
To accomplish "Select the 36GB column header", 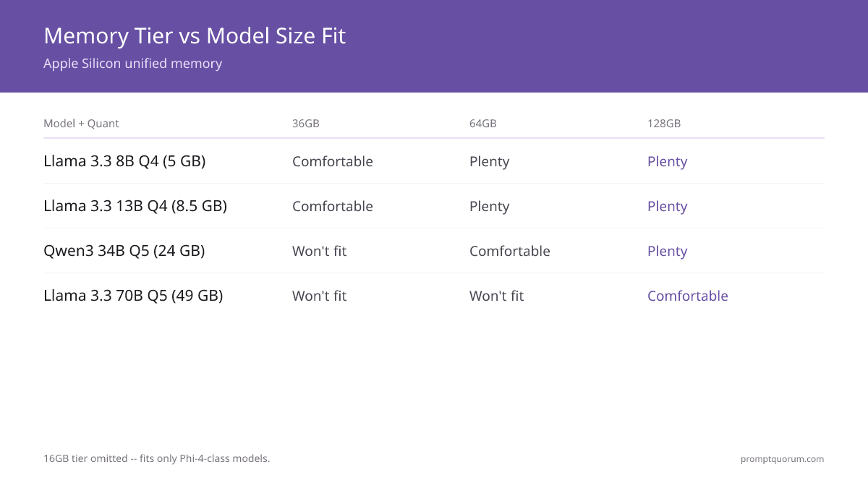I will click(x=305, y=124).
